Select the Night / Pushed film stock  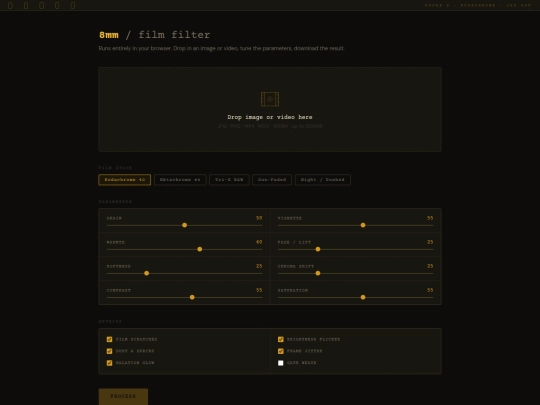pyautogui.click(x=322, y=180)
